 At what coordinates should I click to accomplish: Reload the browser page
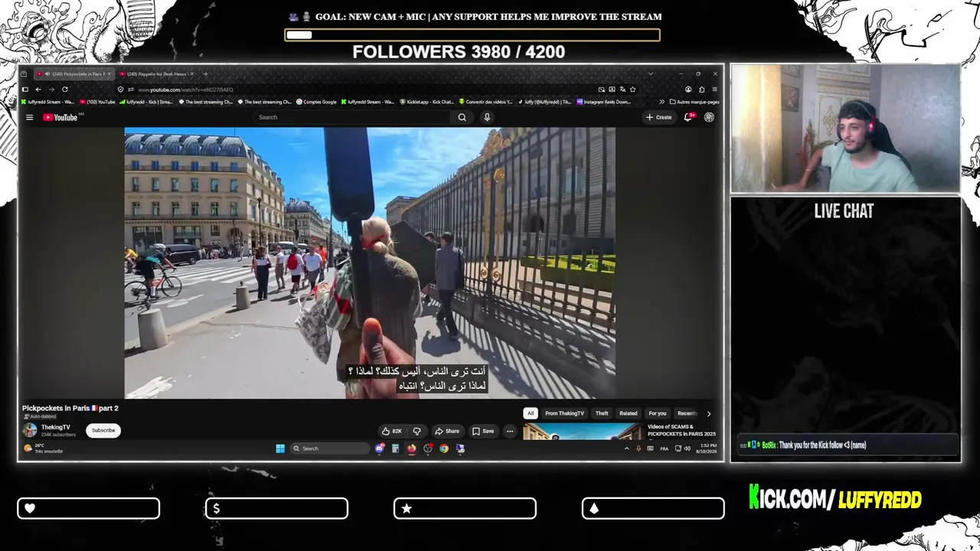pyautogui.click(x=65, y=90)
